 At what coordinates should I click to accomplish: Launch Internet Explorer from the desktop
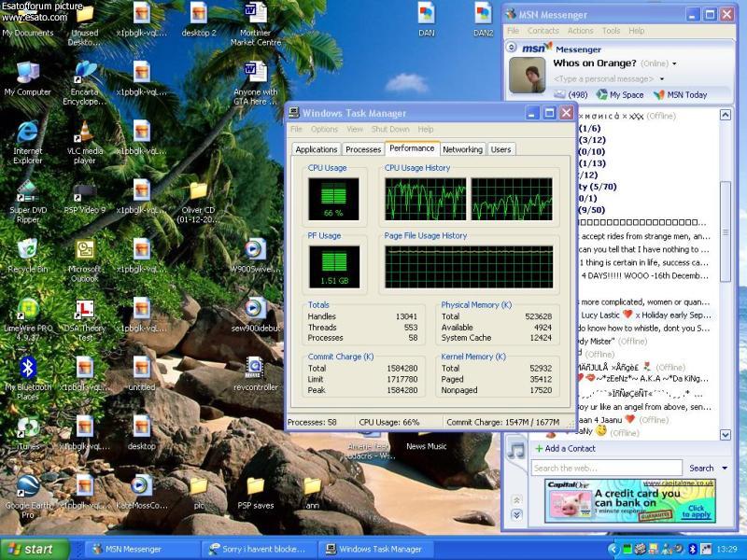click(x=28, y=142)
